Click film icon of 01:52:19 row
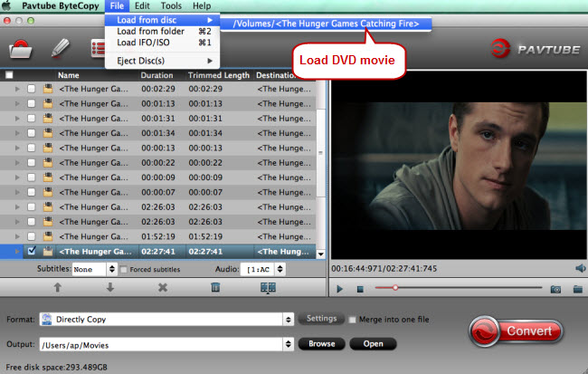The height and width of the screenshot is (374, 588). [48, 236]
